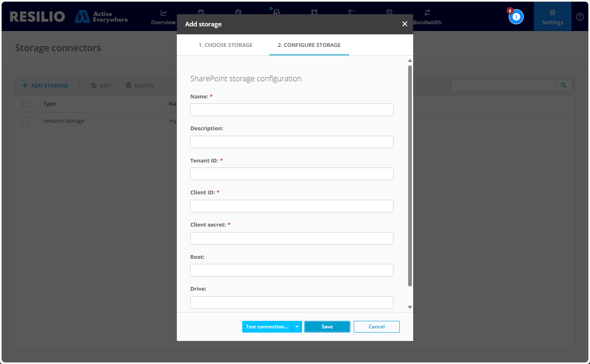This screenshot has width=590, height=364.
Task: Check the Amazon storage row checkbox
Action: point(25,120)
